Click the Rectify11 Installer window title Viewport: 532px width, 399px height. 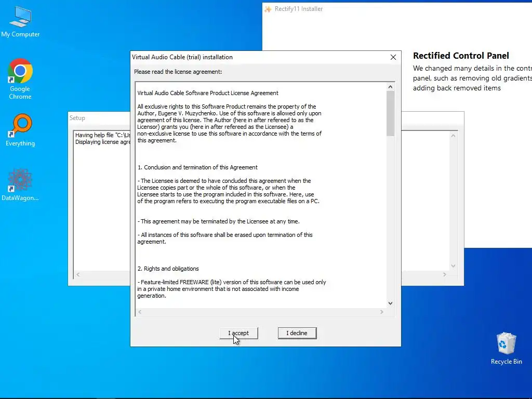click(299, 9)
